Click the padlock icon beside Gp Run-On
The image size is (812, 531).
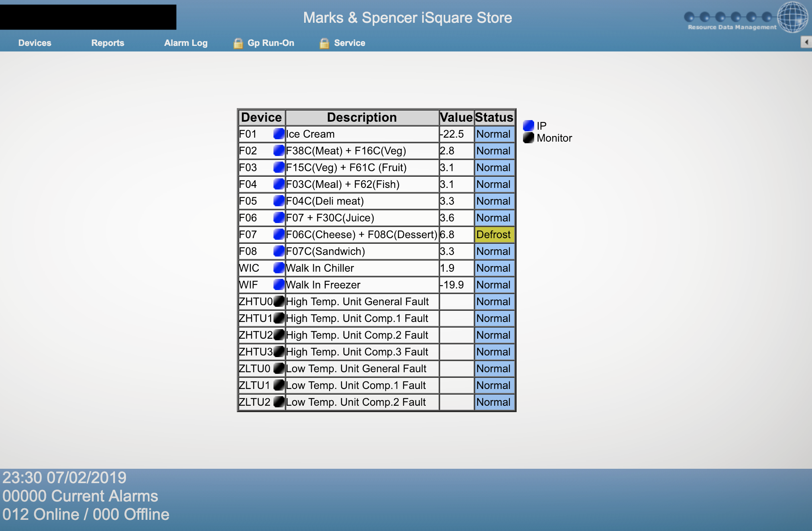[238, 43]
